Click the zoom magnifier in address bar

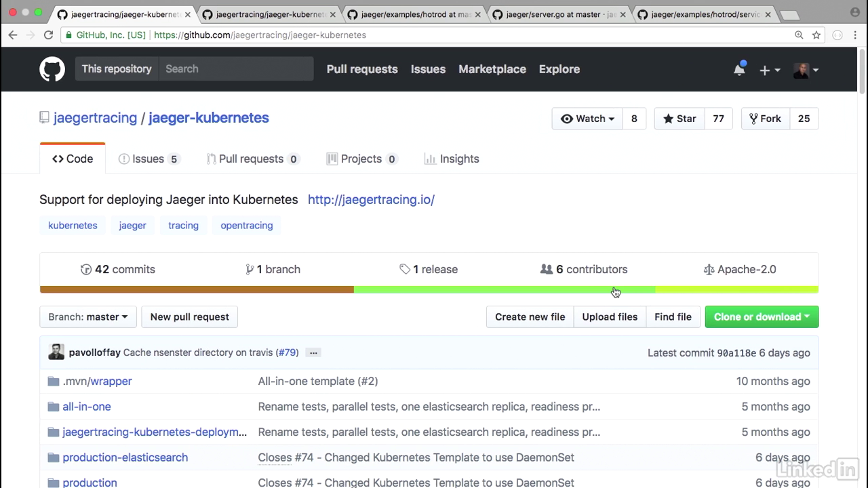[x=799, y=35]
